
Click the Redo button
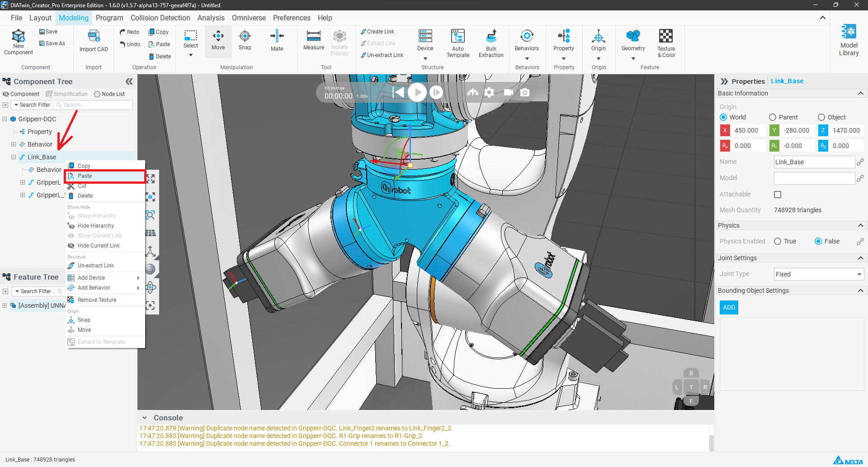129,32
